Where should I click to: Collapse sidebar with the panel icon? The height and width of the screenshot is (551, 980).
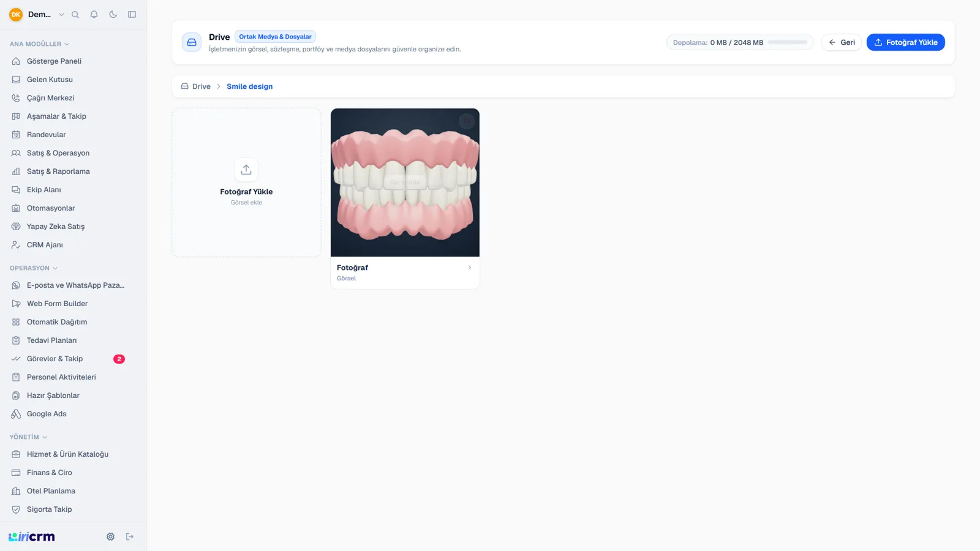132,15
